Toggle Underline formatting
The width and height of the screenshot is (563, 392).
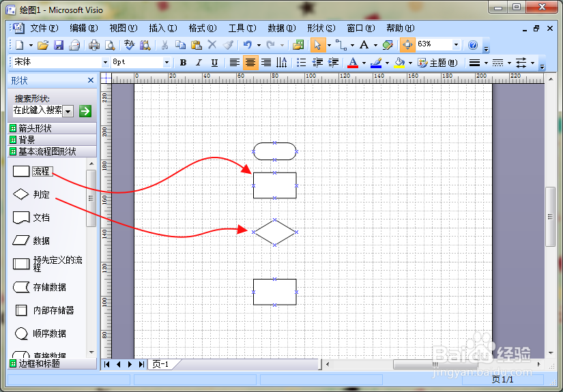click(214, 63)
